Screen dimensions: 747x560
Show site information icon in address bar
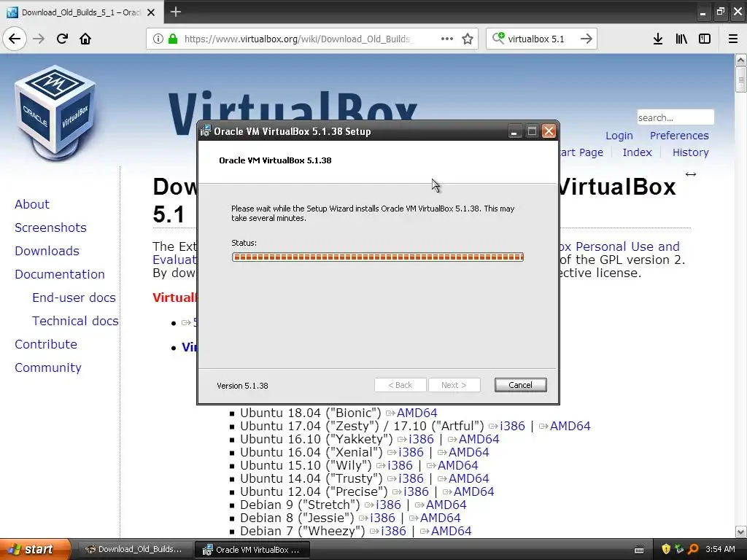coord(158,39)
